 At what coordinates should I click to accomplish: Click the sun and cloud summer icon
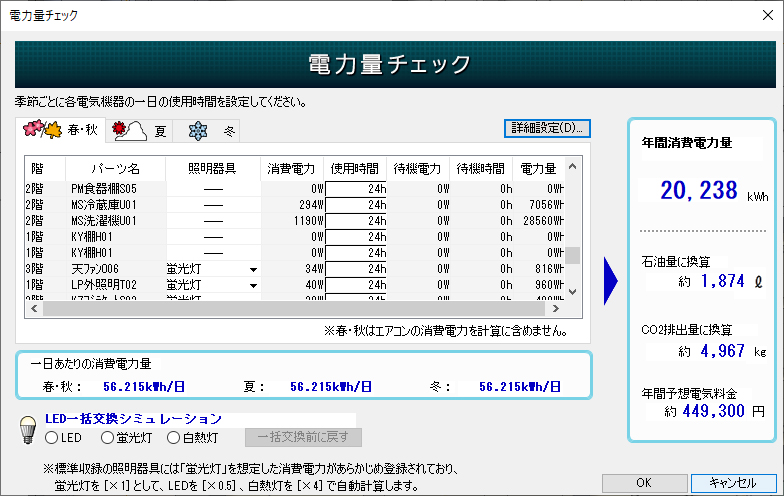[129, 131]
